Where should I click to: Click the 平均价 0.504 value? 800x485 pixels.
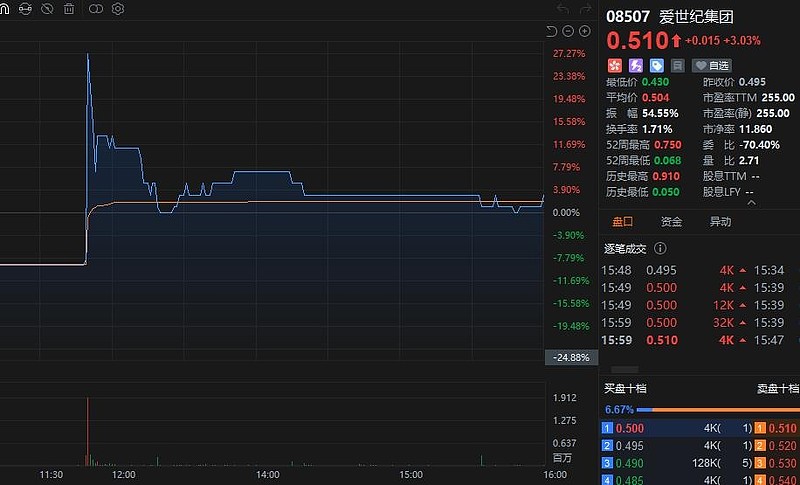click(655, 98)
